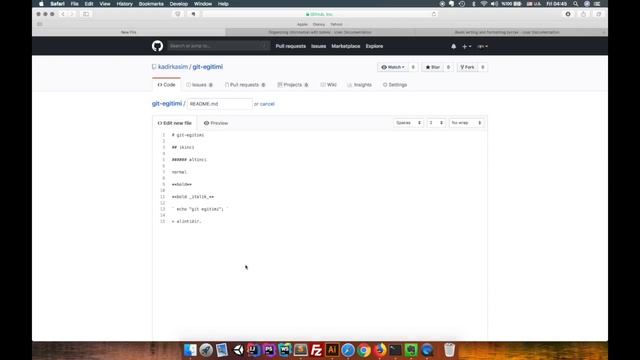640x360 pixels.
Task: Expand the user avatar menu
Action: pos(482,47)
